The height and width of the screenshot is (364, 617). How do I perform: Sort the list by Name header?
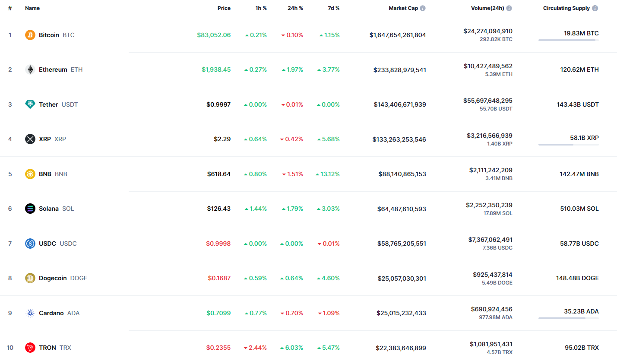click(32, 8)
